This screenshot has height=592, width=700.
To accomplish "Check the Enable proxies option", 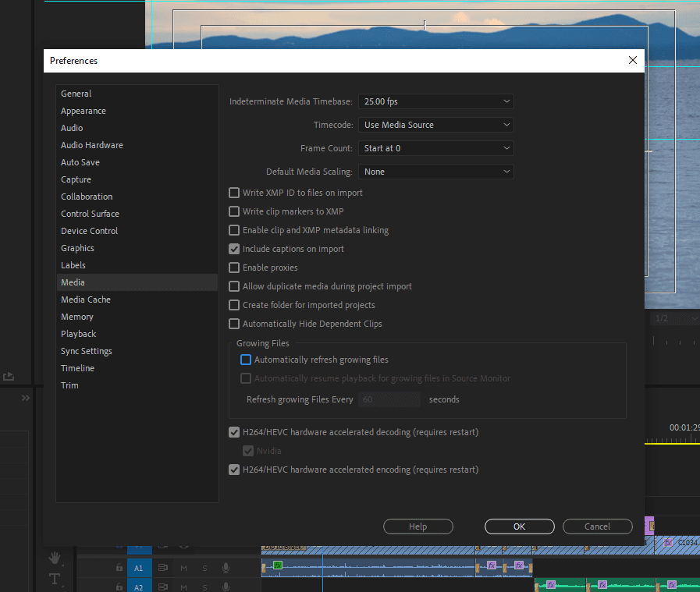I will pos(234,268).
